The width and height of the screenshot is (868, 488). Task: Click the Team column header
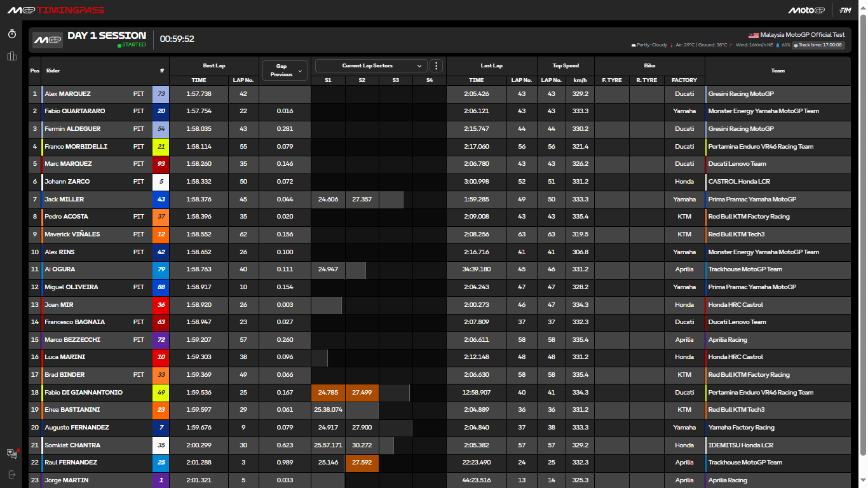click(x=778, y=71)
